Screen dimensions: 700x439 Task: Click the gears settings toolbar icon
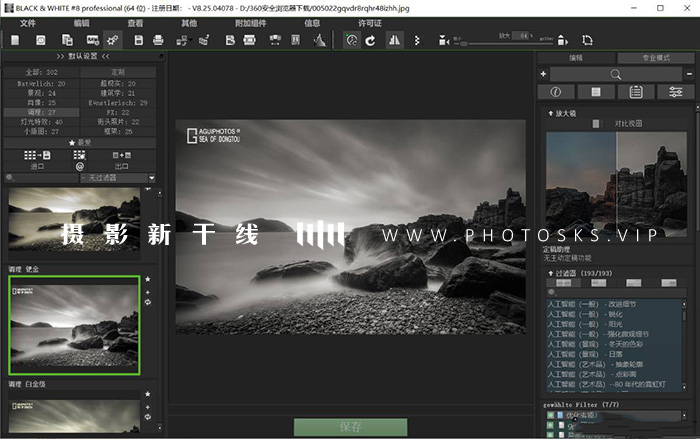pos(112,41)
